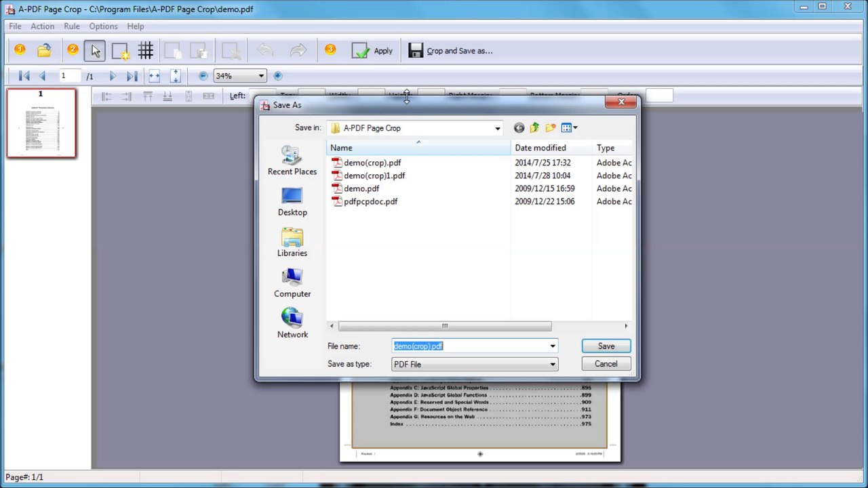Choose the add crop box tool
This screenshot has height=488, width=868.
tap(120, 51)
